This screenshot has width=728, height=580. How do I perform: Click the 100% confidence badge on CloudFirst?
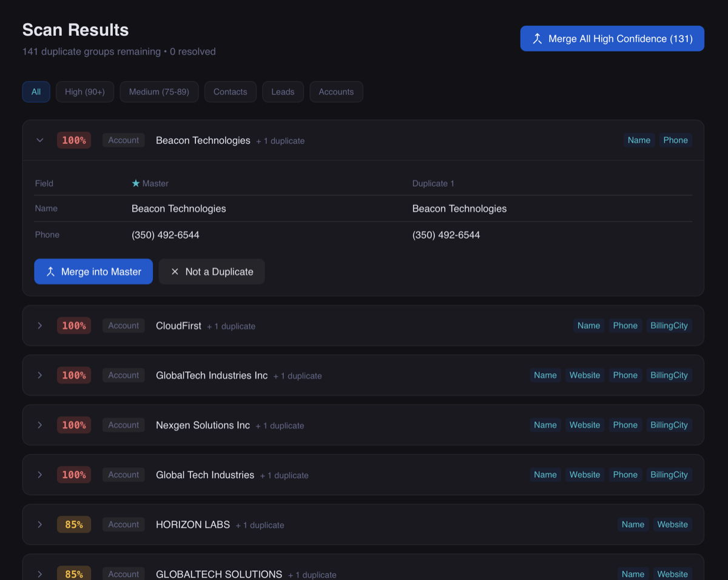(74, 326)
